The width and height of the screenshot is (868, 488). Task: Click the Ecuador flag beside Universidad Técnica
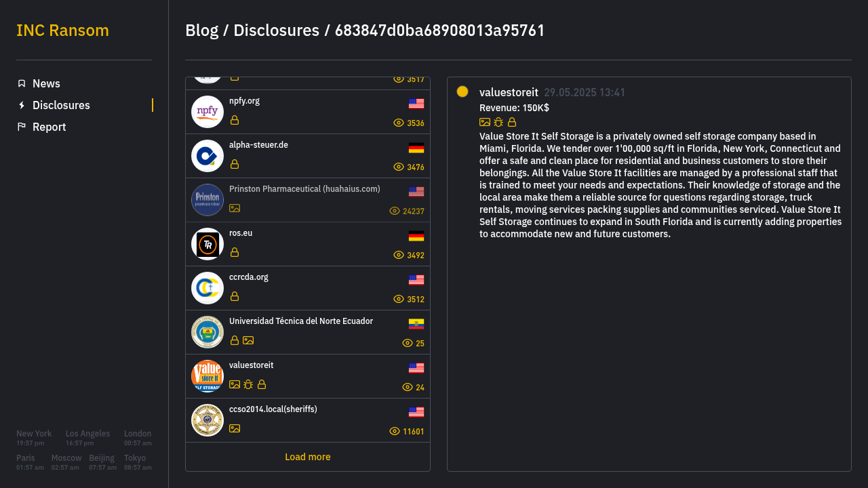click(x=416, y=324)
